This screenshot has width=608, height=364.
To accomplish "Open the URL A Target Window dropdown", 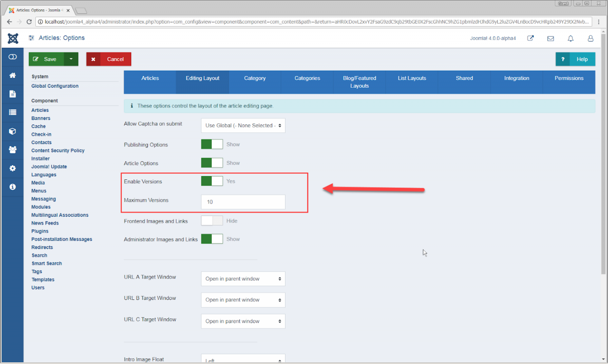I will (x=243, y=279).
